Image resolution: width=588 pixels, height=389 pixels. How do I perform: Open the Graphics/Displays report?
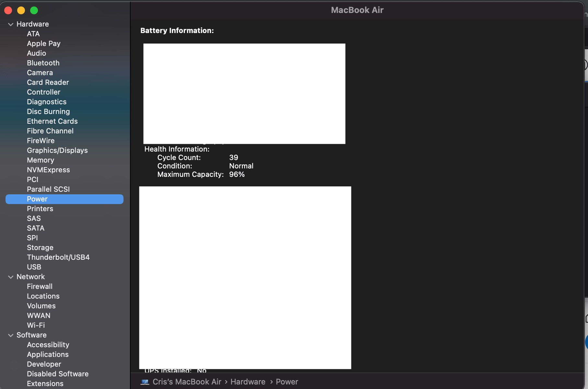click(x=57, y=150)
